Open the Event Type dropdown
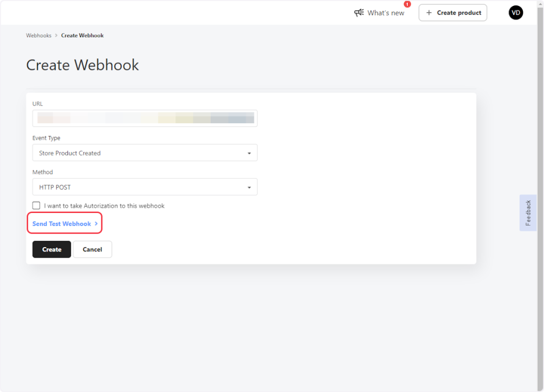The image size is (544, 392). tap(144, 153)
